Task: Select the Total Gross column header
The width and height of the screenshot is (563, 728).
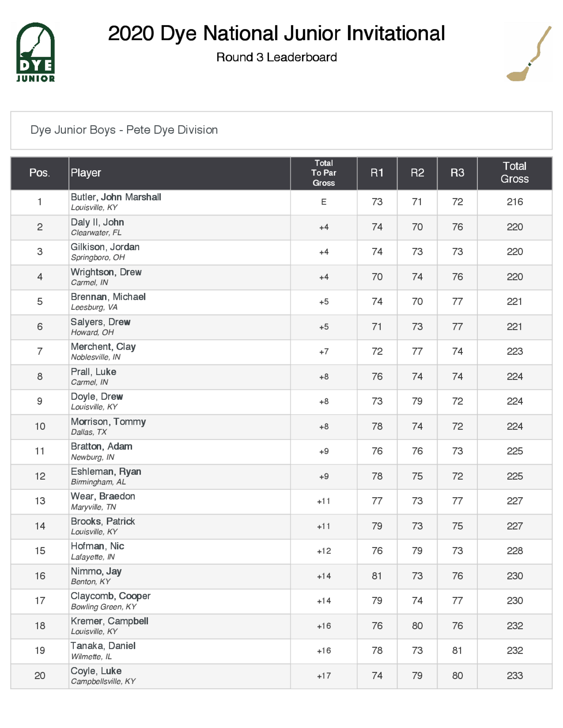Action: (x=514, y=173)
